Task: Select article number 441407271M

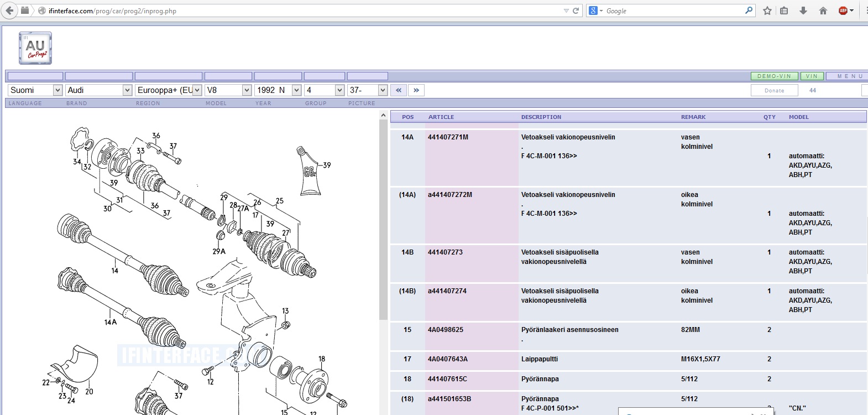Action: (x=448, y=137)
